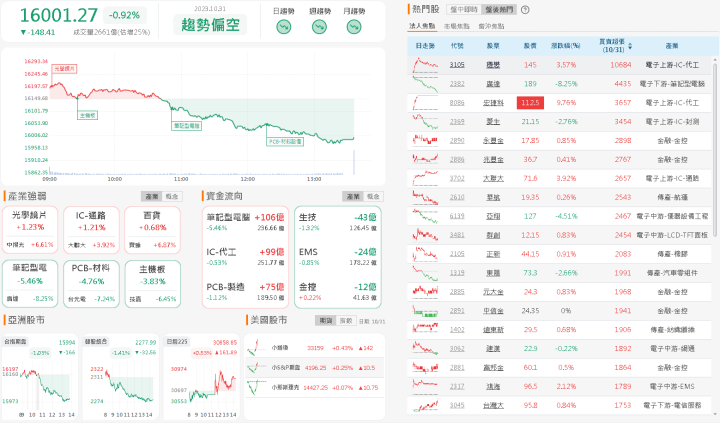
Task: Click the PCB marker on intraday chart
Action: click(x=285, y=141)
